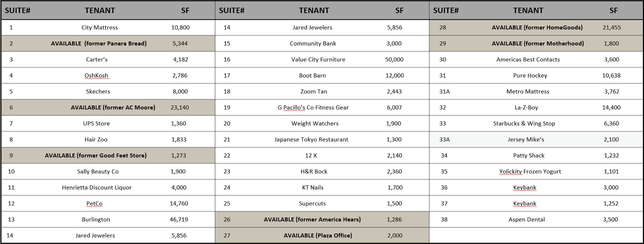The width and height of the screenshot is (644, 244).
Task: Click Burlington's 46,719 square footage
Action: pyautogui.click(x=179, y=220)
